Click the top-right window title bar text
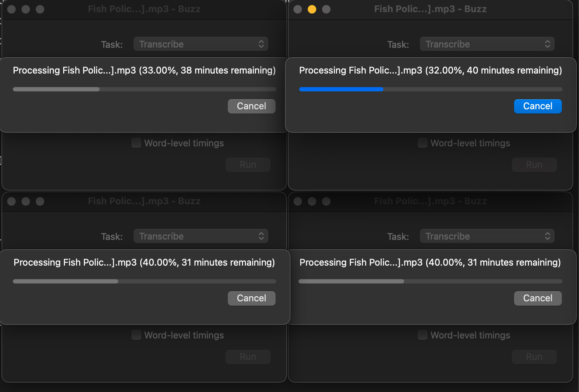Screen dimensions: 579x392 [x=431, y=9]
